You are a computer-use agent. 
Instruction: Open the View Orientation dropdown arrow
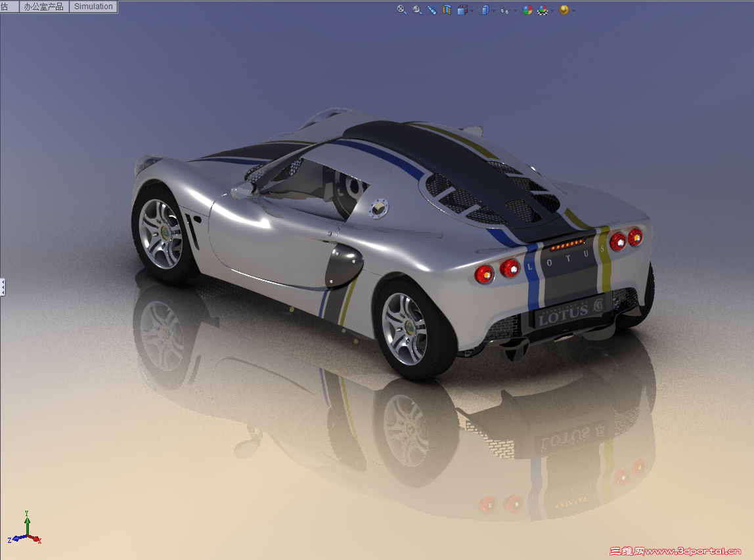[x=472, y=11]
